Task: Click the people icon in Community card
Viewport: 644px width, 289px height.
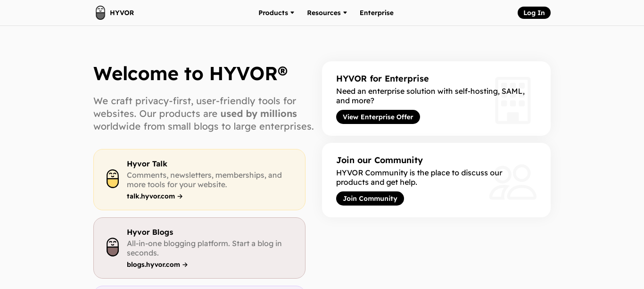Action: point(512,182)
